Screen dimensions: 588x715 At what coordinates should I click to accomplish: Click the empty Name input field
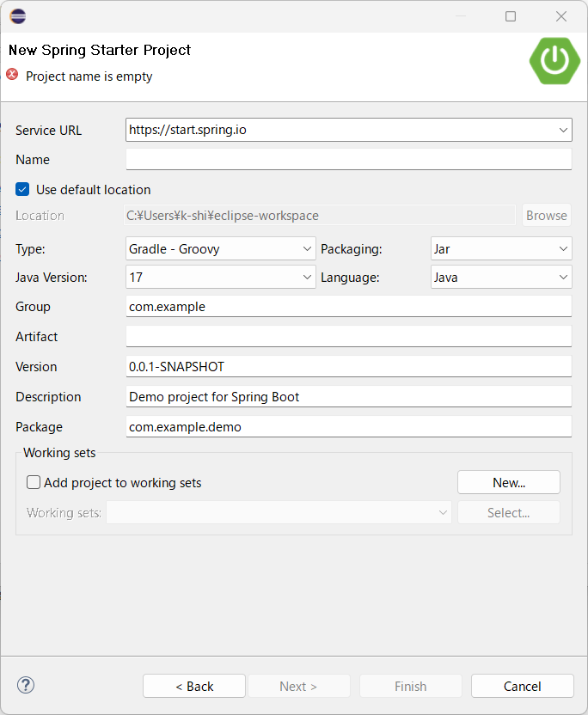348,159
